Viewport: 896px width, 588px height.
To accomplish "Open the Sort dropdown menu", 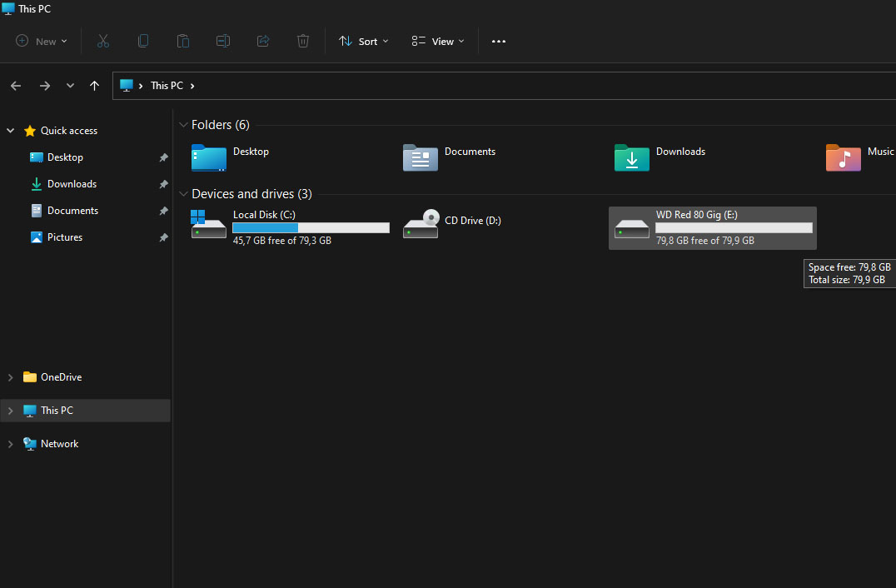I will click(x=364, y=41).
